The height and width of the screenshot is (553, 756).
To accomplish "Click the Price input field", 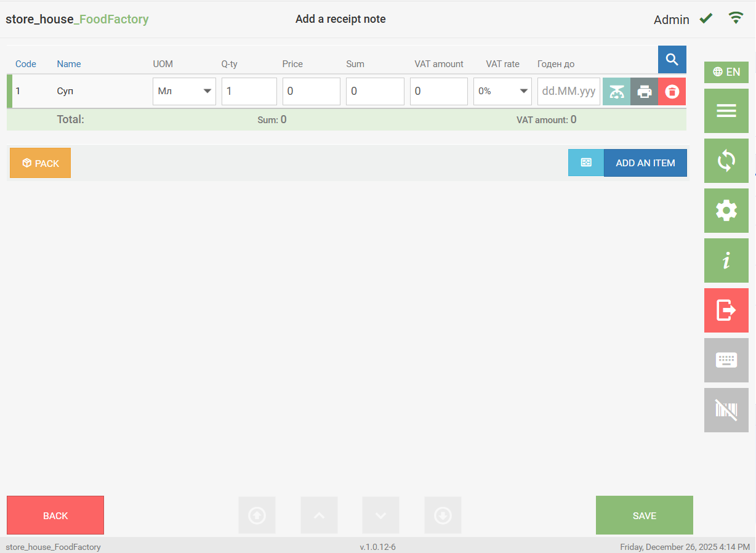I will pyautogui.click(x=311, y=91).
